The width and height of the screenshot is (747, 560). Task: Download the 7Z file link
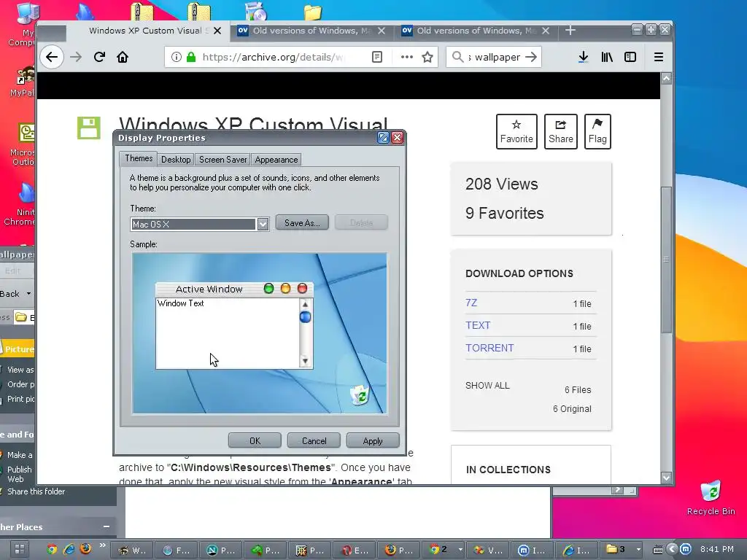click(471, 303)
